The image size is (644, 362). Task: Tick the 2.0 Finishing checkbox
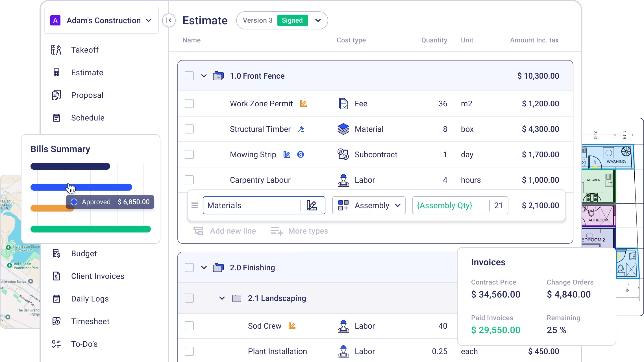click(x=189, y=268)
